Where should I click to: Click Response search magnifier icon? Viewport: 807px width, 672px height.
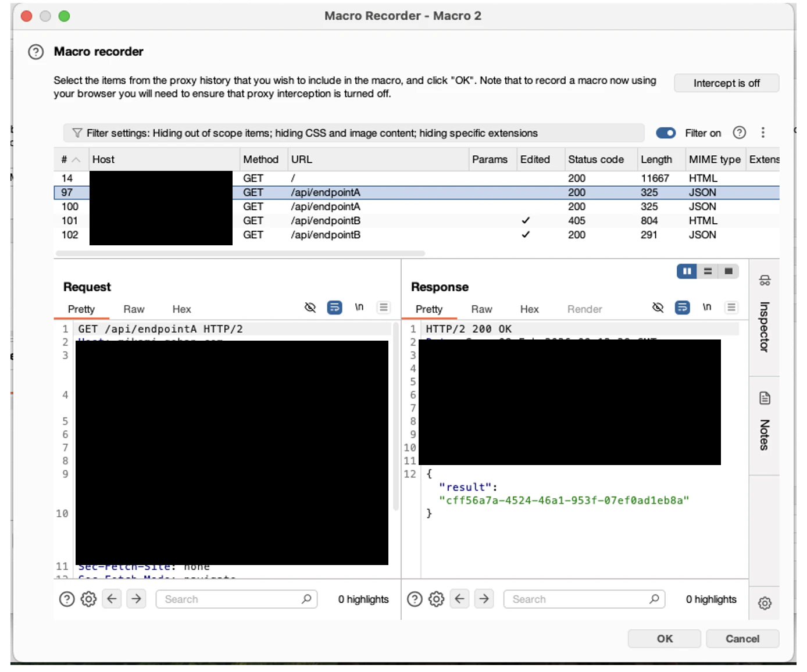pos(654,599)
